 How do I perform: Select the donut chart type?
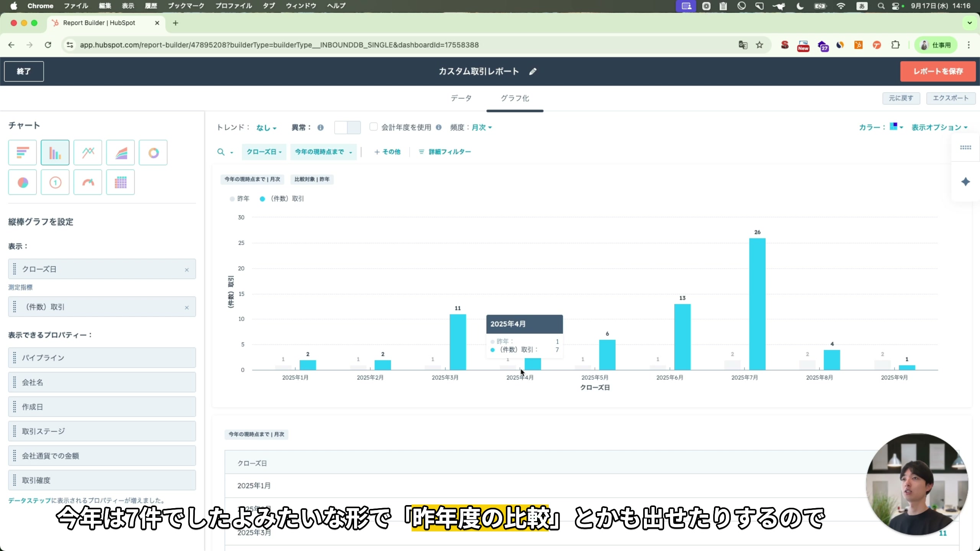(x=153, y=152)
